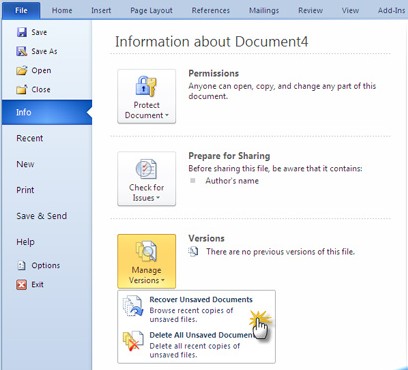Click the Options label in sidebar
Image resolution: width=408 pixels, height=370 pixels.
coord(46,266)
